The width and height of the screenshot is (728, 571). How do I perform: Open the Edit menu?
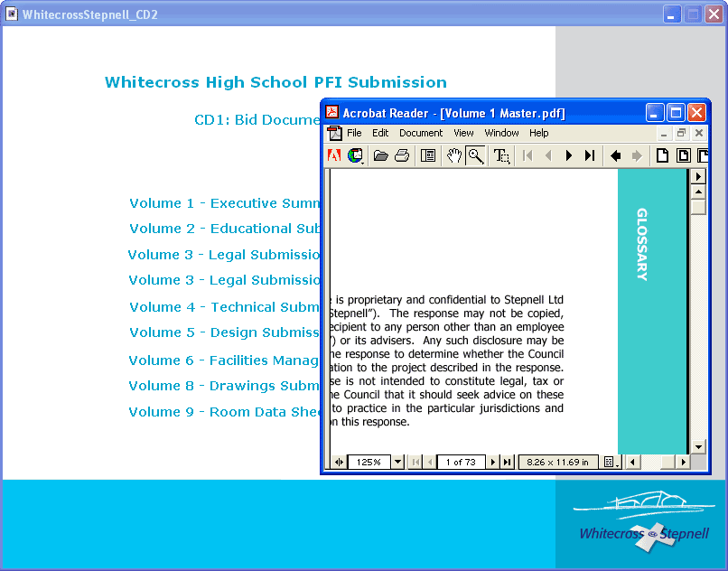[380, 133]
